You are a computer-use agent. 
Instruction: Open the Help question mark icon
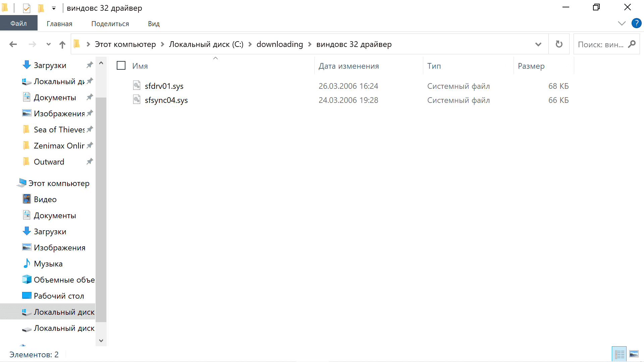tap(636, 23)
